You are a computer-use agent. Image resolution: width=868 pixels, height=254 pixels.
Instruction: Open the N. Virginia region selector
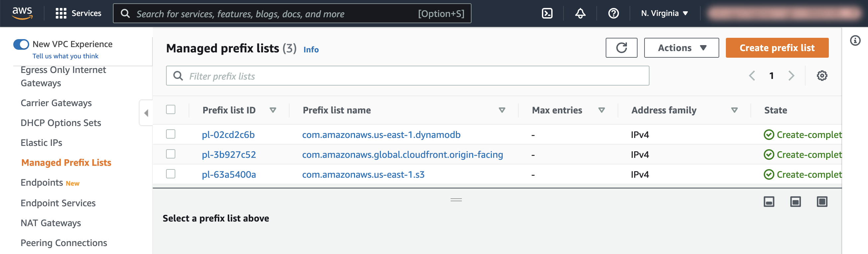click(664, 13)
